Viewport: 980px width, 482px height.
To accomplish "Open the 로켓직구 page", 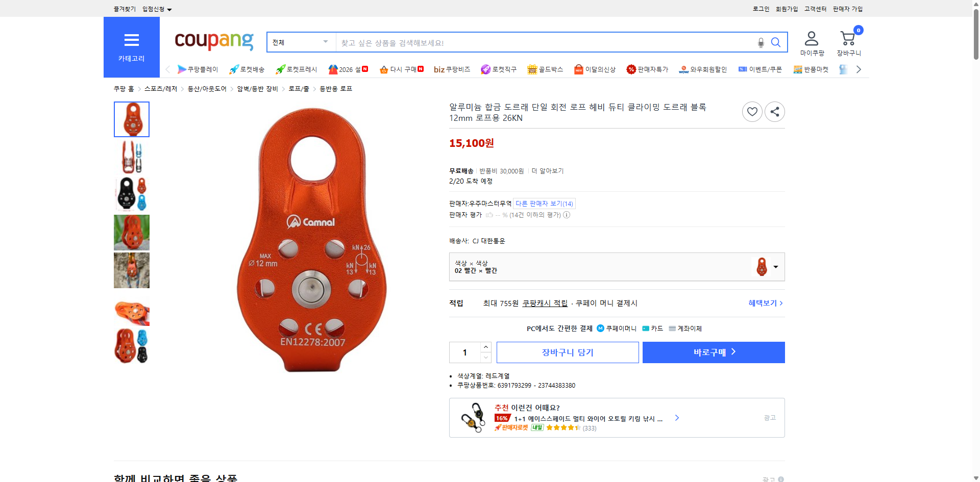I will [x=499, y=69].
